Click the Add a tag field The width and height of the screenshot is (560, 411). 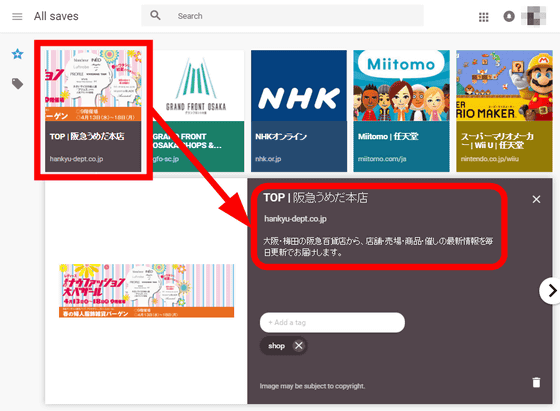click(x=332, y=322)
